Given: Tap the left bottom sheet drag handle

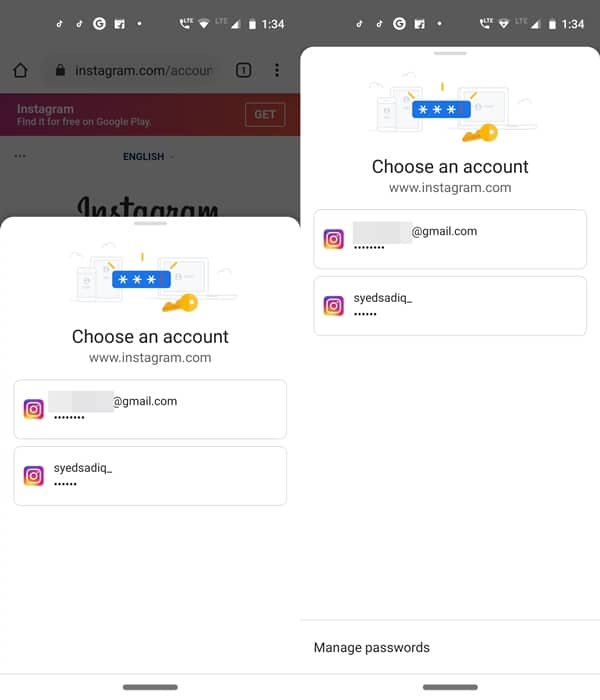Looking at the screenshot, I should pos(150,223).
